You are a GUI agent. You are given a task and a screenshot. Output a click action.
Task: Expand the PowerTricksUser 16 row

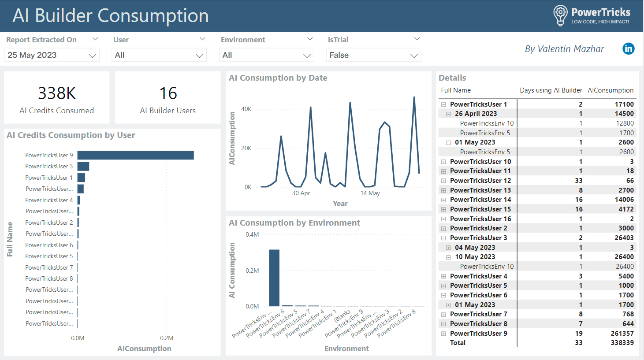tap(443, 219)
